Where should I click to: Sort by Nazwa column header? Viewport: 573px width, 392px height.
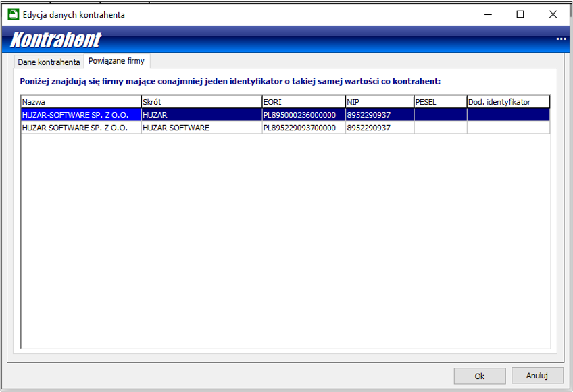(x=81, y=102)
